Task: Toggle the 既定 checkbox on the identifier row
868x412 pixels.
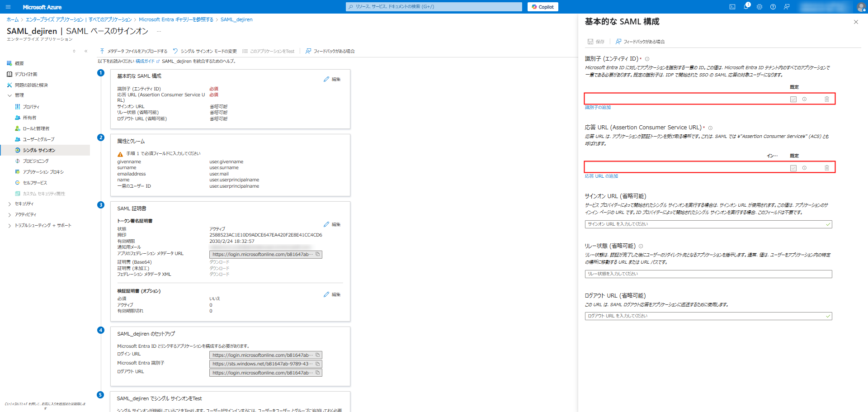Action: (793, 99)
